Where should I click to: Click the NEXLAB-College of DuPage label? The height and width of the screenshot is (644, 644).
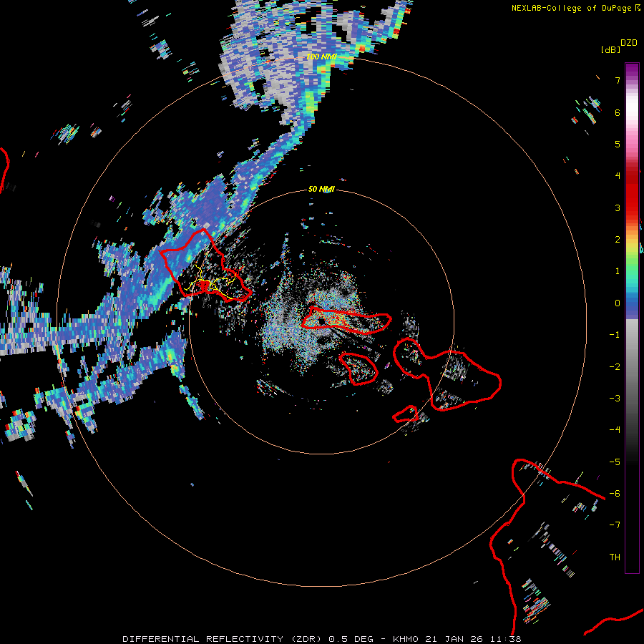point(571,8)
